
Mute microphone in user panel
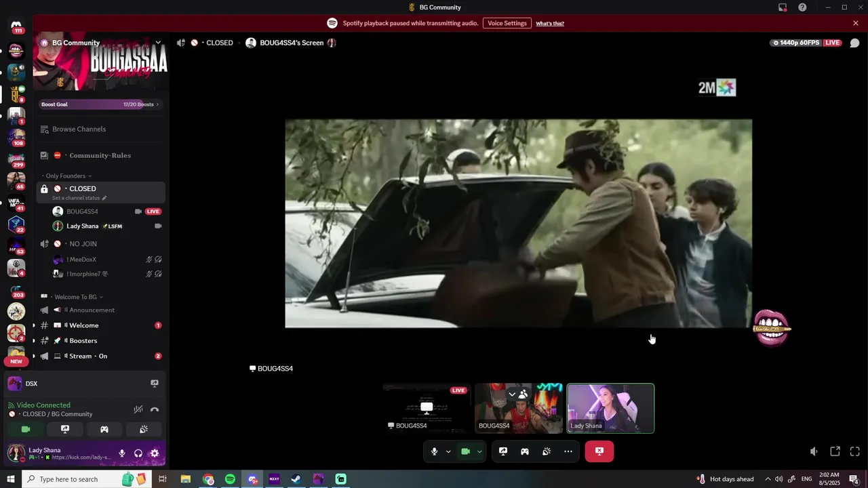click(122, 453)
